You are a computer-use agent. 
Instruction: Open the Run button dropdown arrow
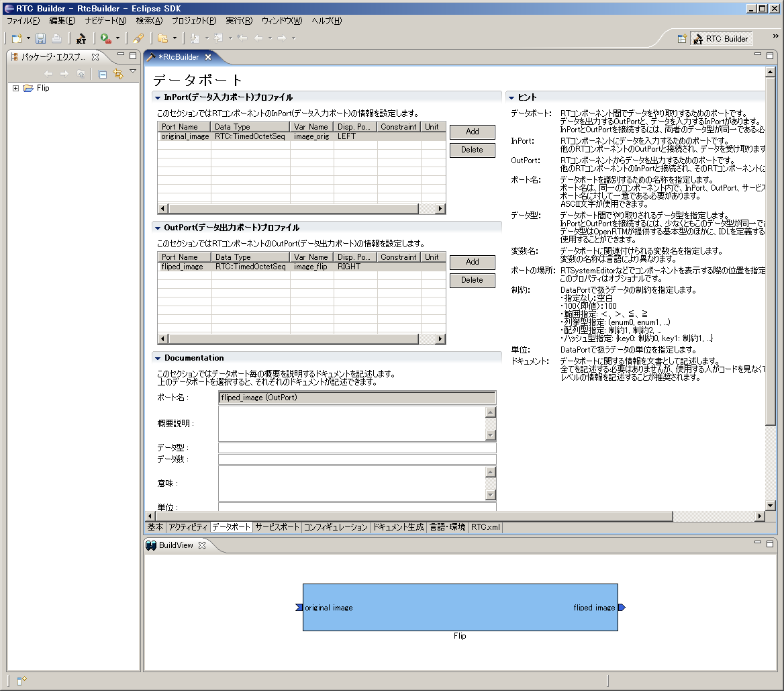(x=118, y=38)
